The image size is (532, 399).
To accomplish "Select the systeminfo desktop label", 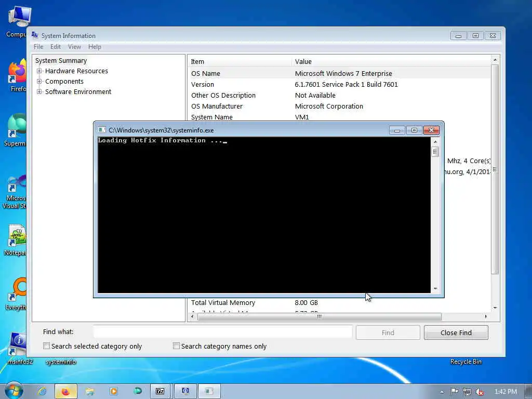I will [x=61, y=362].
